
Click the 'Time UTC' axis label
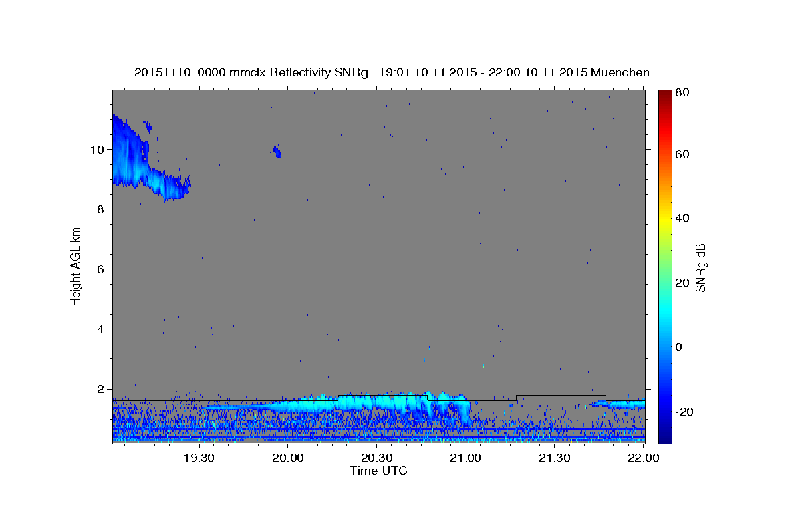coord(378,471)
